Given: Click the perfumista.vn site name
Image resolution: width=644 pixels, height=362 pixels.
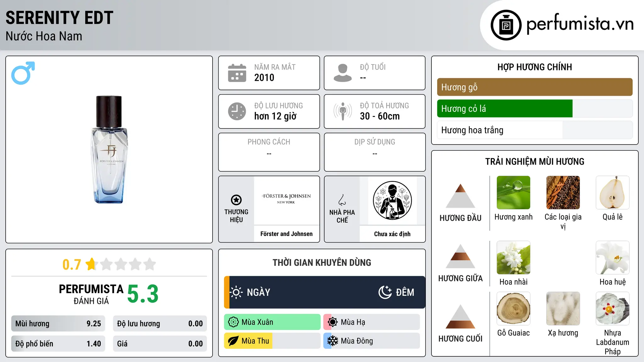Looking at the screenshot, I should [580, 24].
